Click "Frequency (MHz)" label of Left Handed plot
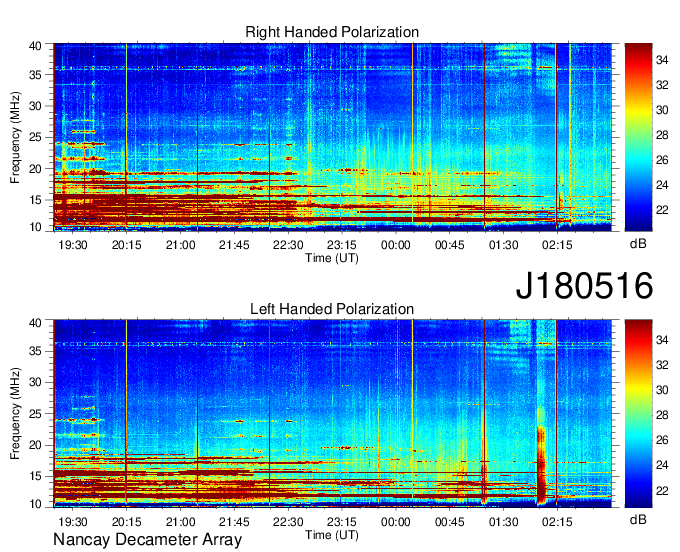This screenshot has width=680, height=552. 15,414
